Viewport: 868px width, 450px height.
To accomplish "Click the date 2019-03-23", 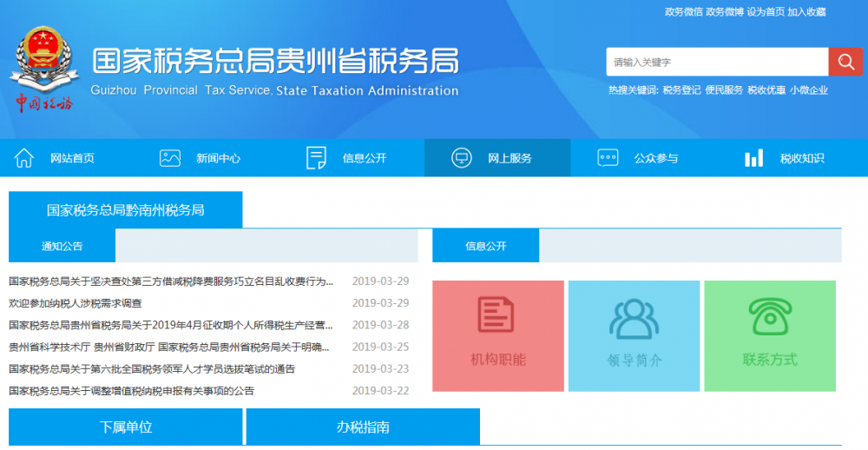I will coord(380,369).
